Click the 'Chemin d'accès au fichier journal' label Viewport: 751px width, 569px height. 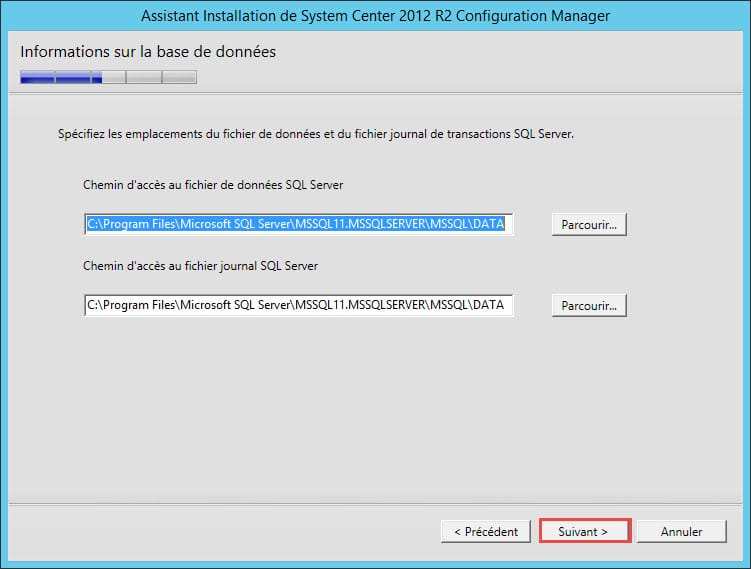201,265
